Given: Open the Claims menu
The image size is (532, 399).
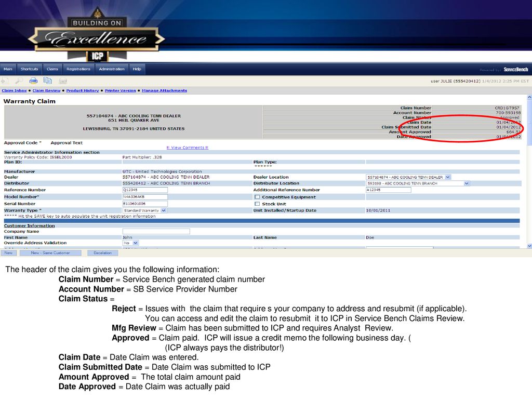Looking at the screenshot, I should [x=52, y=69].
